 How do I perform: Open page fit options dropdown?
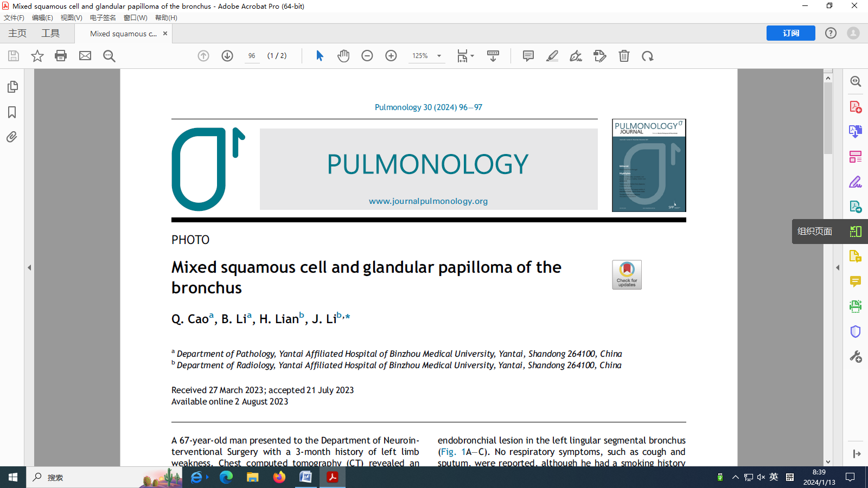coord(465,56)
